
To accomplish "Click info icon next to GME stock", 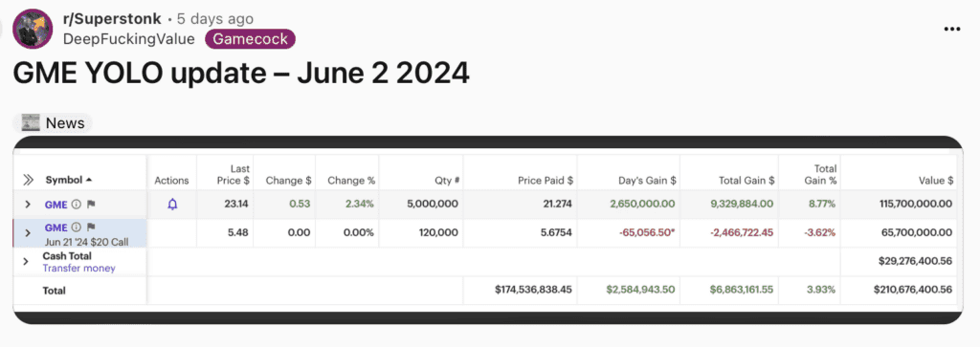I will click(x=76, y=204).
